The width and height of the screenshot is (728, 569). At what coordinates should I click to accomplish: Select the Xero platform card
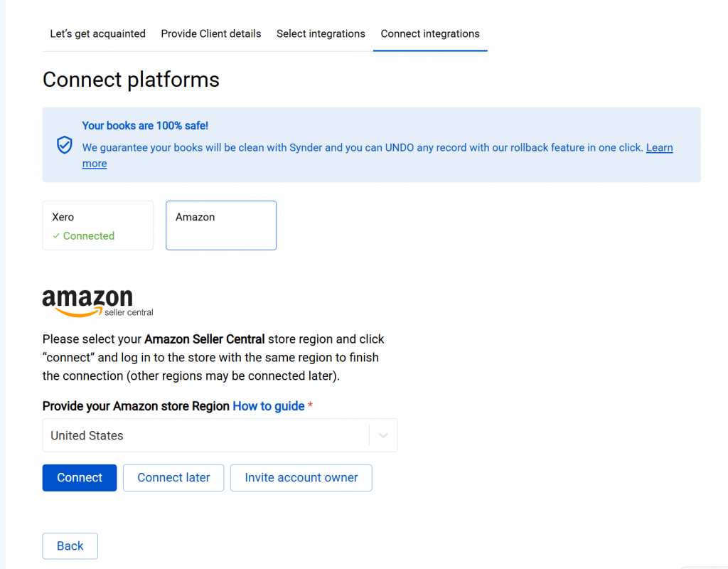point(98,225)
